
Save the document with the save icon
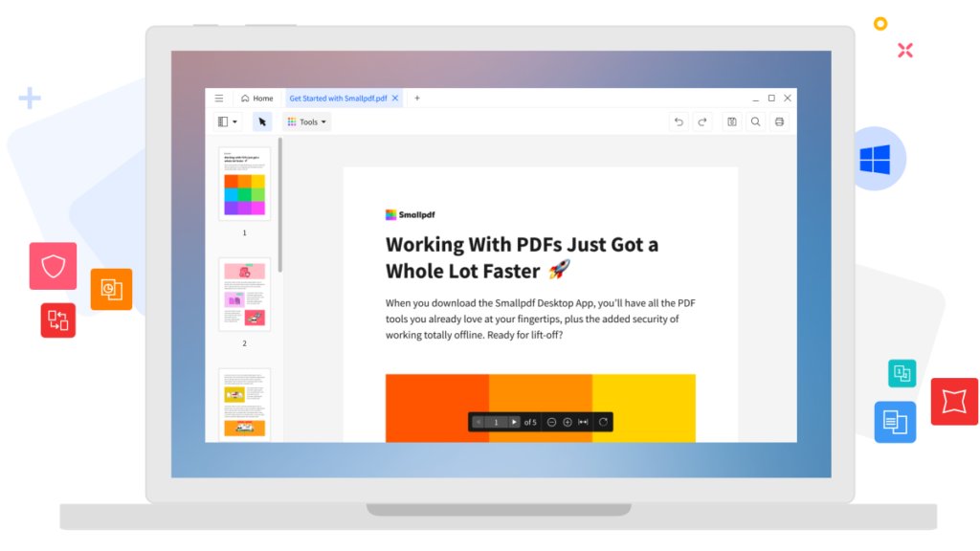point(731,121)
